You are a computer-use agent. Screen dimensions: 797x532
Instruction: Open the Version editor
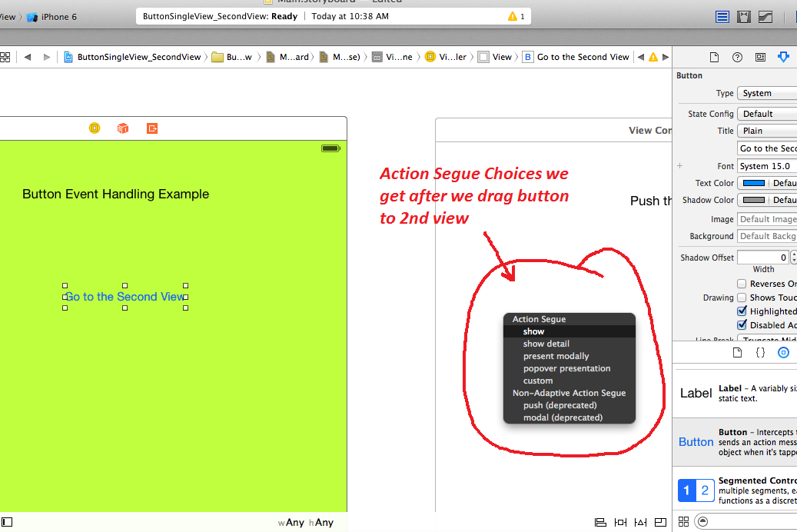(x=765, y=16)
